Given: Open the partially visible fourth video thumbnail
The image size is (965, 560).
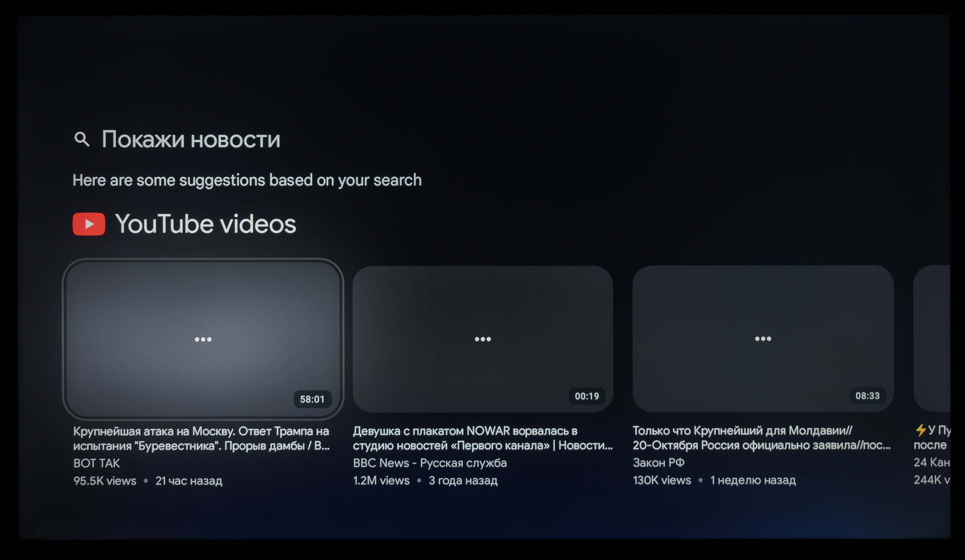Looking at the screenshot, I should point(932,338).
